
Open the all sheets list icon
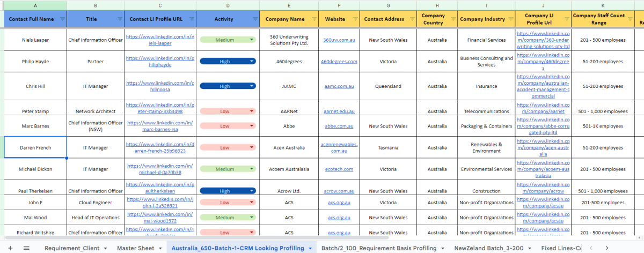coord(26,248)
